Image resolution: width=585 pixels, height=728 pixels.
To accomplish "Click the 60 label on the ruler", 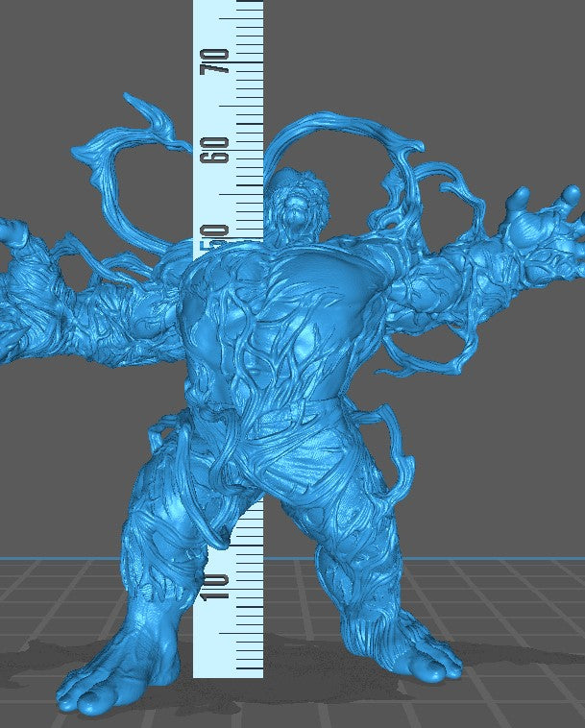I will [221, 149].
